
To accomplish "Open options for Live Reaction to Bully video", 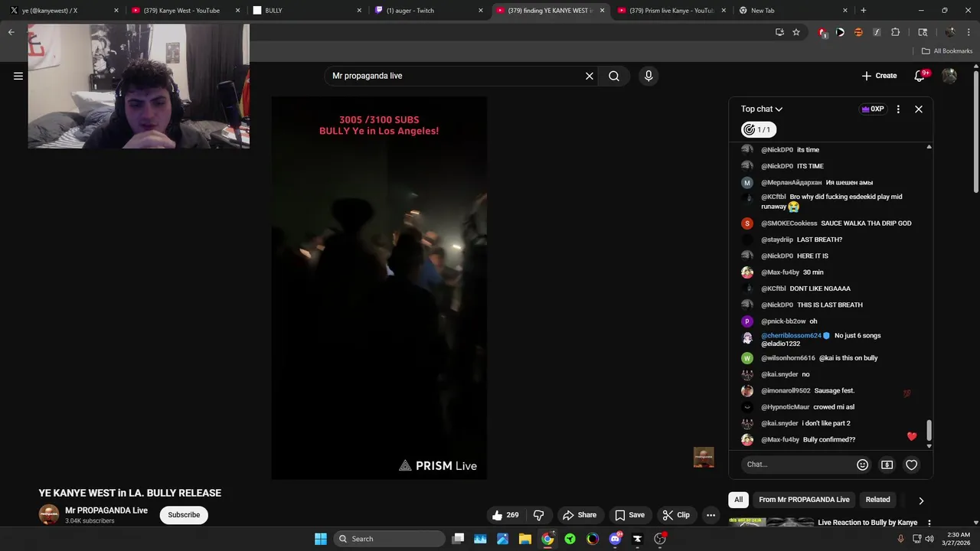I will tap(929, 523).
